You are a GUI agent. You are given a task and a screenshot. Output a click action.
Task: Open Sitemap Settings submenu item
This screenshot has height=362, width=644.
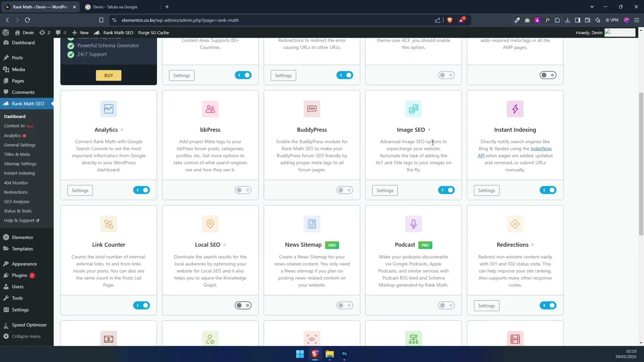[x=20, y=164]
